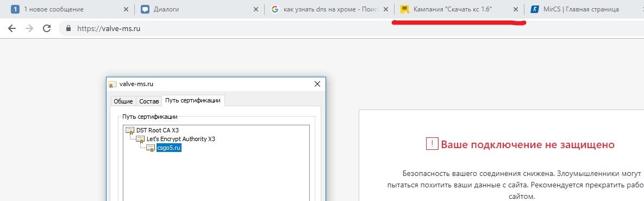Reload the valve-ms.ru page
The height and width of the screenshot is (201, 644).
pos(47,29)
